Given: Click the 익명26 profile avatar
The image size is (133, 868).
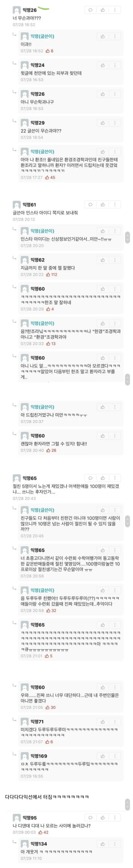Looking at the screenshot, I should (x=16, y=10).
